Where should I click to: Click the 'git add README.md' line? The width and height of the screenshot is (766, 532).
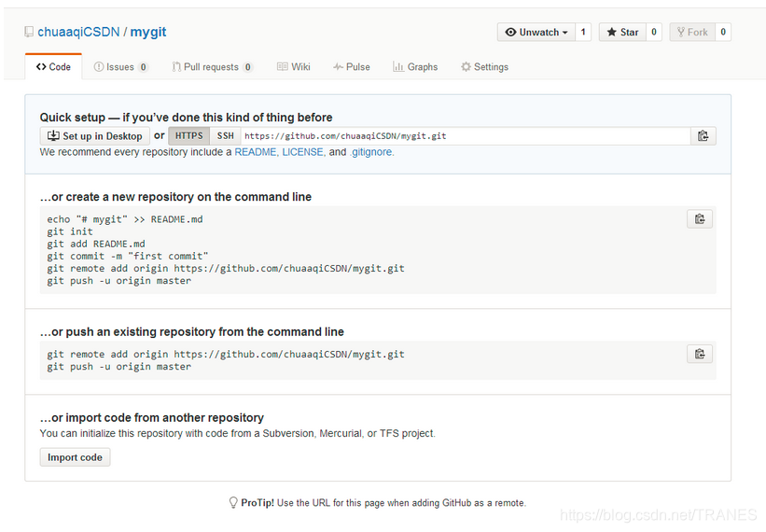[96, 244]
